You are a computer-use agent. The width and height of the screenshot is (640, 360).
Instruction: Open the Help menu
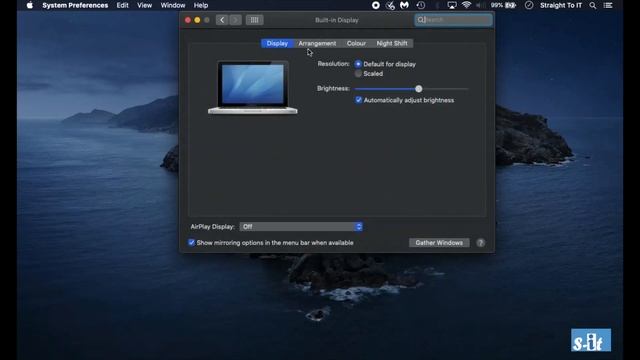201,5
